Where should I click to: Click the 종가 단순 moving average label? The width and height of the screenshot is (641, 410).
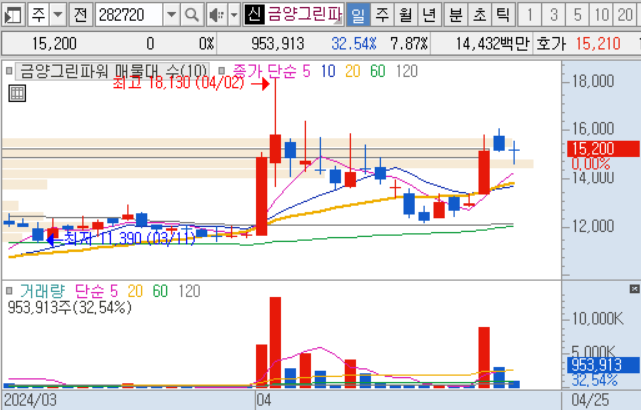[x=264, y=71]
